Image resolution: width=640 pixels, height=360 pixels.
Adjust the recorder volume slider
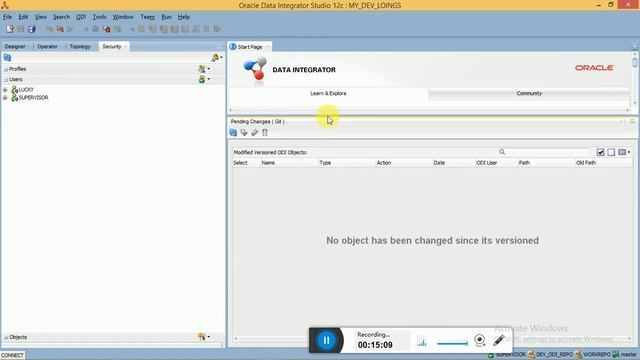click(452, 343)
